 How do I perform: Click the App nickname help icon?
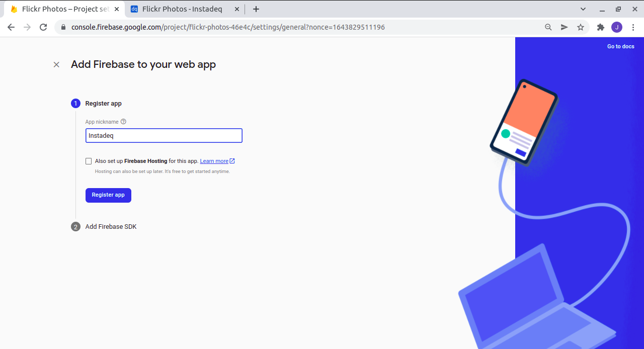(123, 122)
